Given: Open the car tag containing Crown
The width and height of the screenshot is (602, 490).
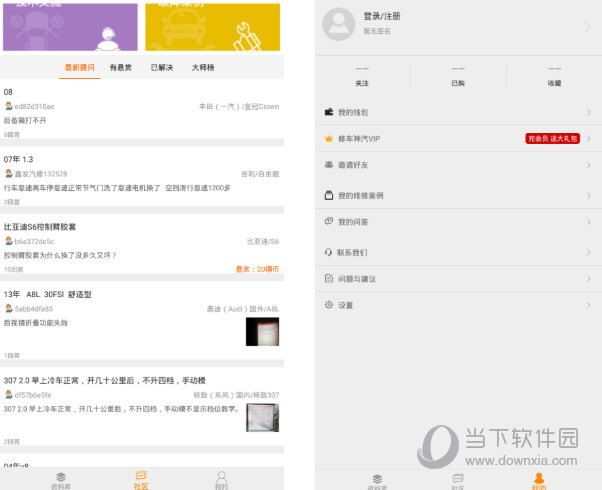Looking at the screenshot, I should click(239, 106).
